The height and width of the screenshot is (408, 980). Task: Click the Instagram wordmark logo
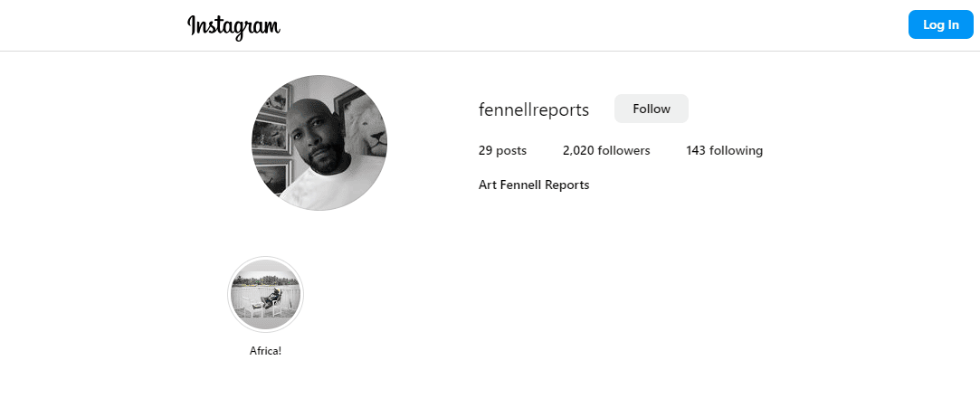[233, 26]
